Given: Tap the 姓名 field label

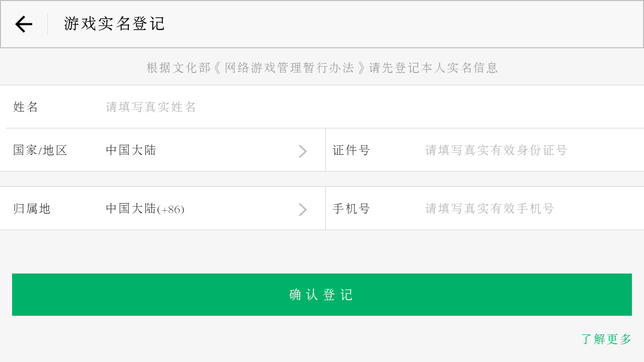Looking at the screenshot, I should click(26, 107).
